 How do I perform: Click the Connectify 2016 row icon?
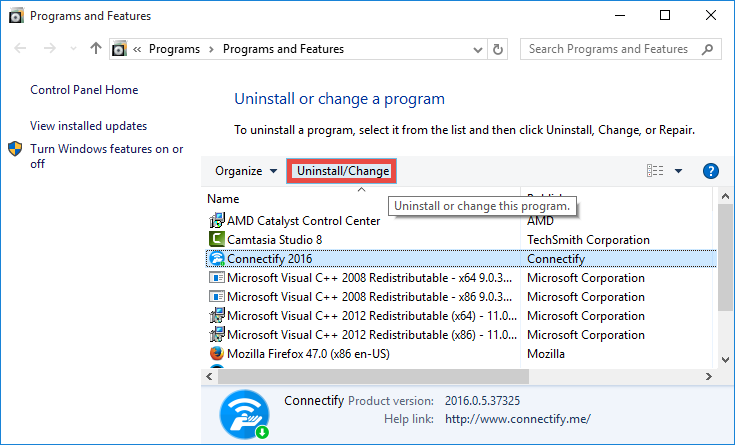point(217,258)
